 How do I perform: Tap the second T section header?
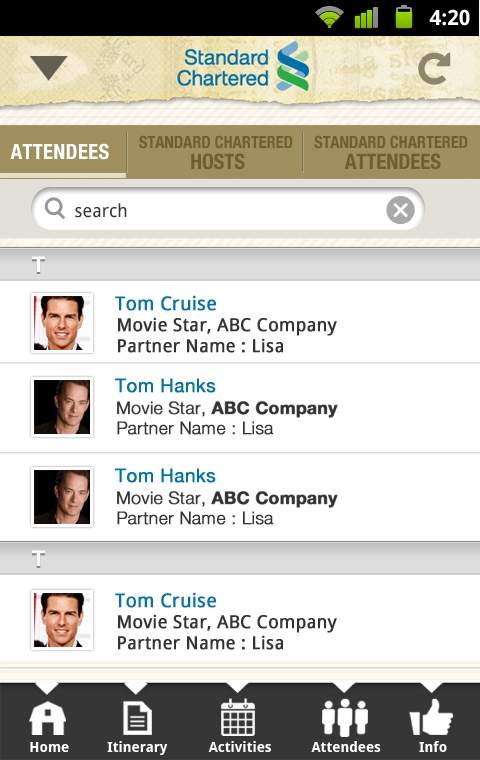point(240,559)
